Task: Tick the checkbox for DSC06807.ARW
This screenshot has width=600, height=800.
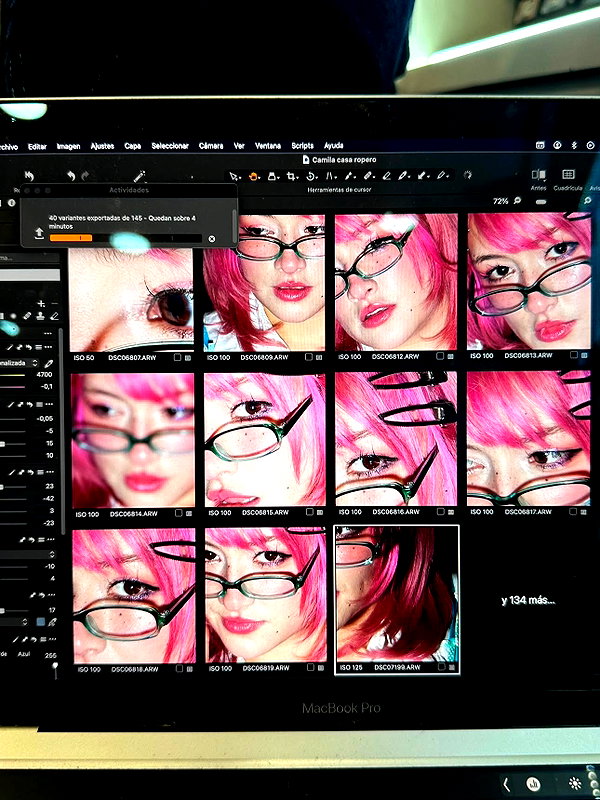Action: [x=177, y=358]
